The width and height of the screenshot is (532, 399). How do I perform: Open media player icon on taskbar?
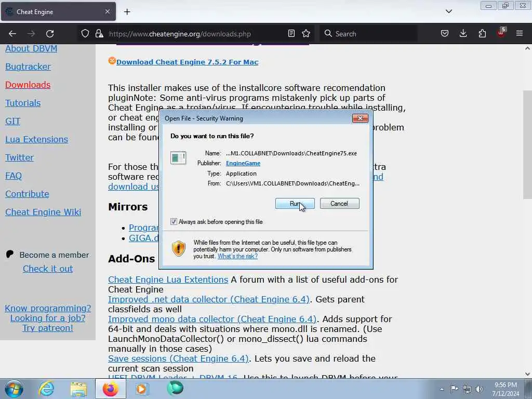tap(141, 389)
